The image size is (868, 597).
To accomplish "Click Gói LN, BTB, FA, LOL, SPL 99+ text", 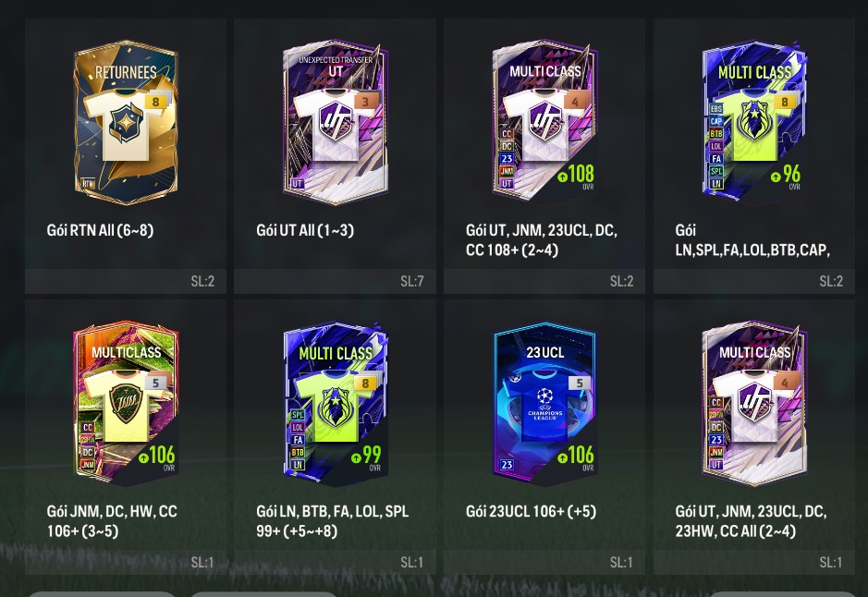I will click(x=332, y=520).
